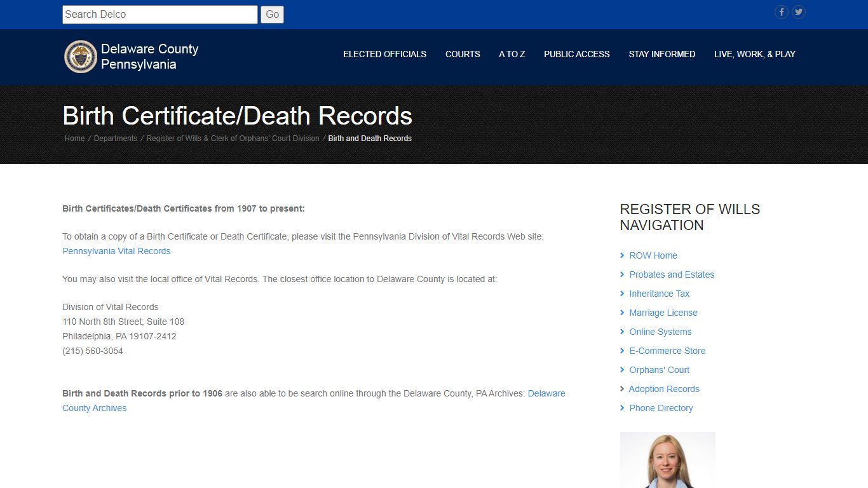Click the chevron beside ROW Home
Image resolution: width=868 pixels, height=488 pixels.
pyautogui.click(x=622, y=255)
